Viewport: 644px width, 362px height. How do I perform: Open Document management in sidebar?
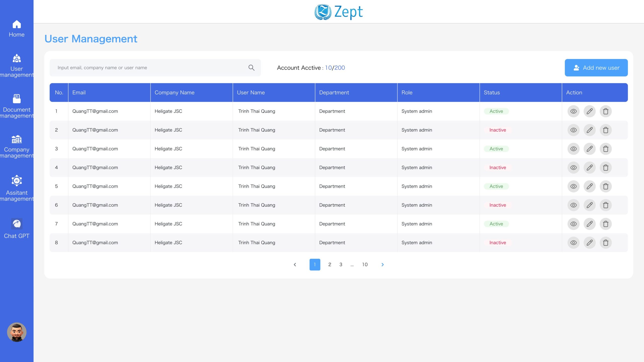(x=17, y=106)
